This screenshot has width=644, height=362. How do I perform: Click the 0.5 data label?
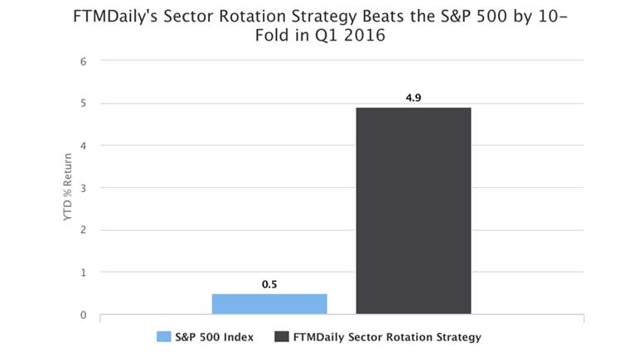point(269,283)
